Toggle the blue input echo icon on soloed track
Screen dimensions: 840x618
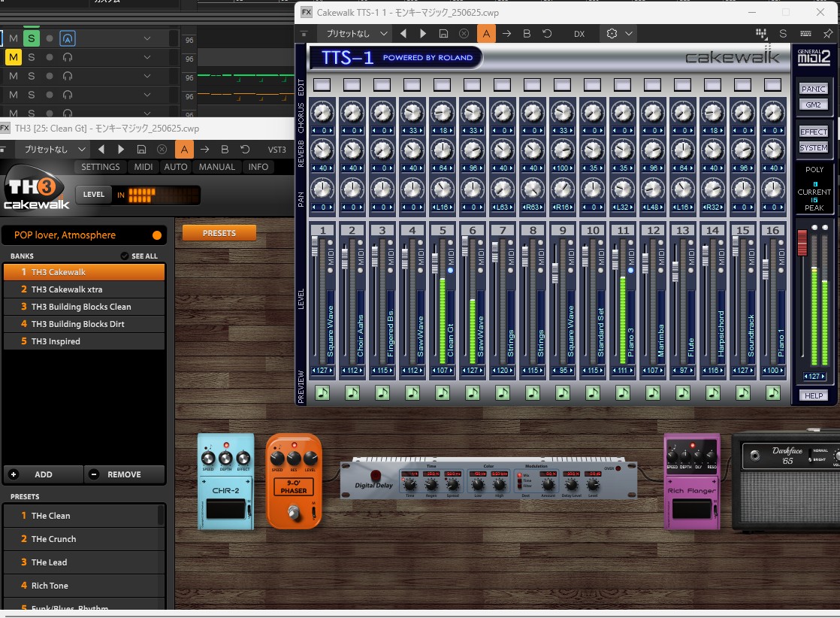[x=68, y=38]
